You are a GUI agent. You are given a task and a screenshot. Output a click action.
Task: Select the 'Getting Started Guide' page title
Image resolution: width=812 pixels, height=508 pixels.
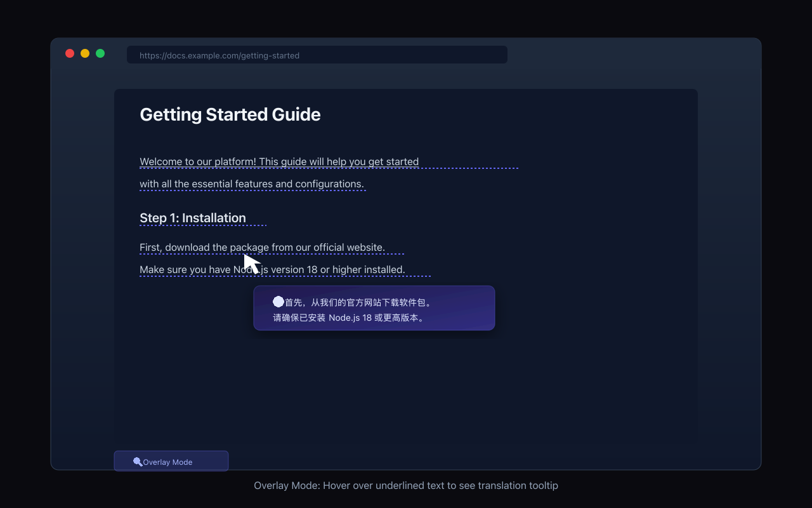coord(230,114)
